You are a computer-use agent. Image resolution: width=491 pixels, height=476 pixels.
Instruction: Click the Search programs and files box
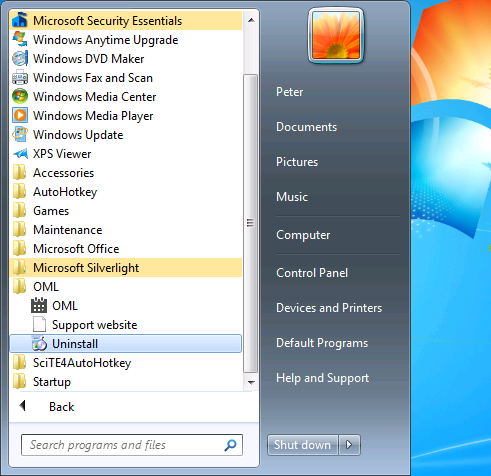132,445
